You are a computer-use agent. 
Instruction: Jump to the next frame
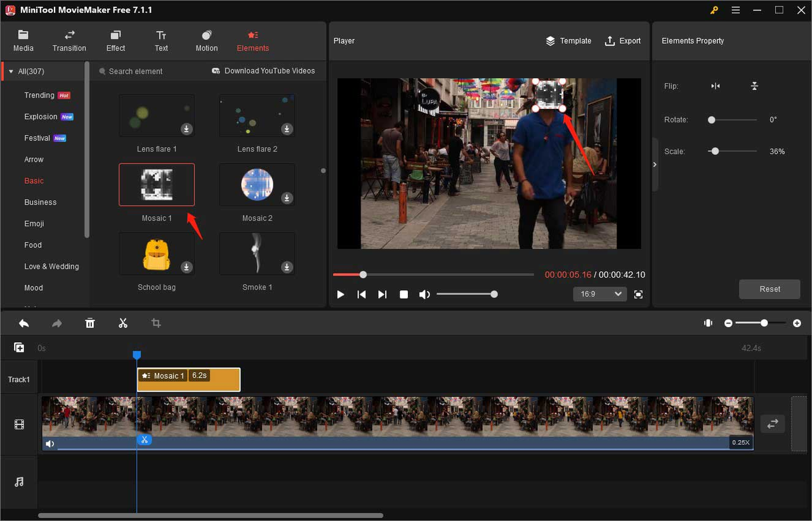[x=382, y=295]
